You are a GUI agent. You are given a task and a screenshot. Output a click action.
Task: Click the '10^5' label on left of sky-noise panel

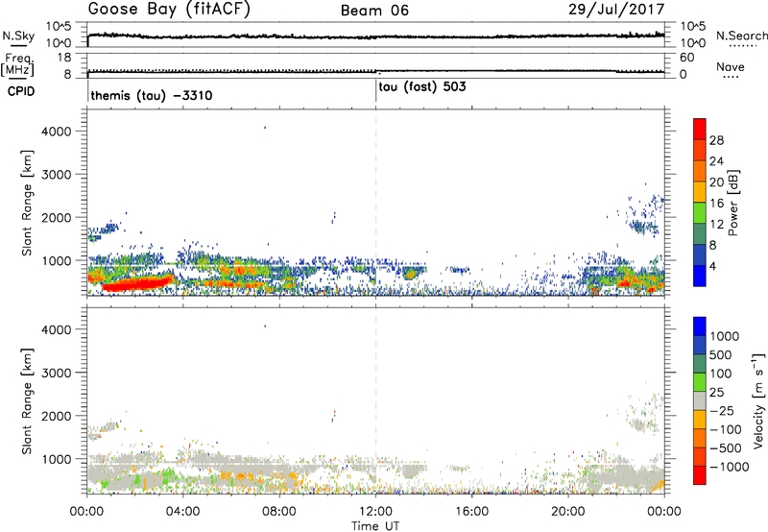59,27
